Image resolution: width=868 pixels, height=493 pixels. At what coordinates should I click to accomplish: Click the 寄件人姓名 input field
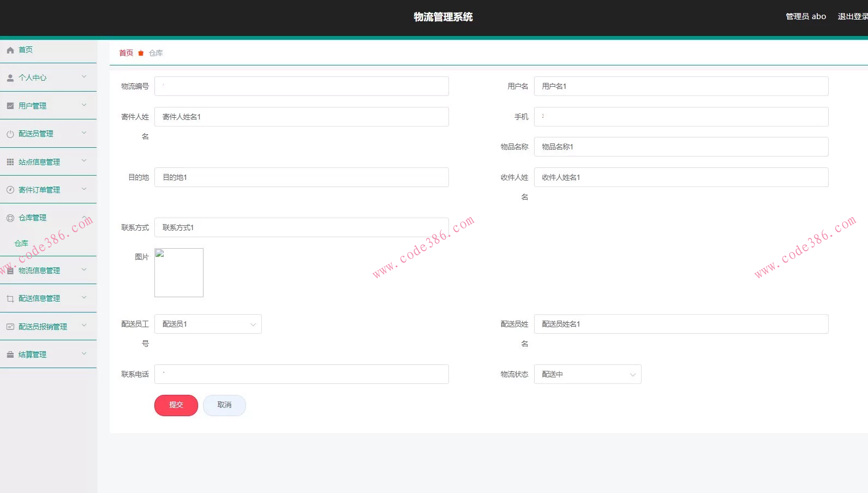pos(302,117)
